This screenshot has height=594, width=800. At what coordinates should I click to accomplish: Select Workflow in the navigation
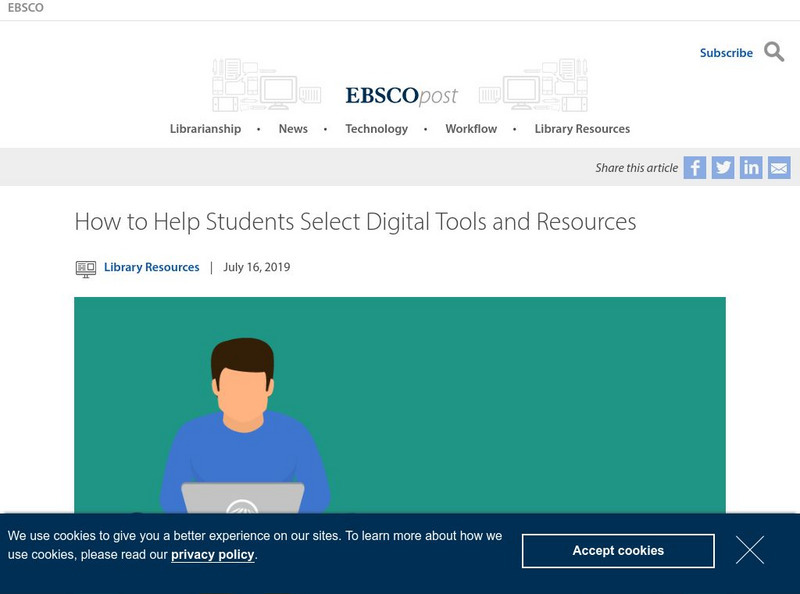click(x=471, y=129)
